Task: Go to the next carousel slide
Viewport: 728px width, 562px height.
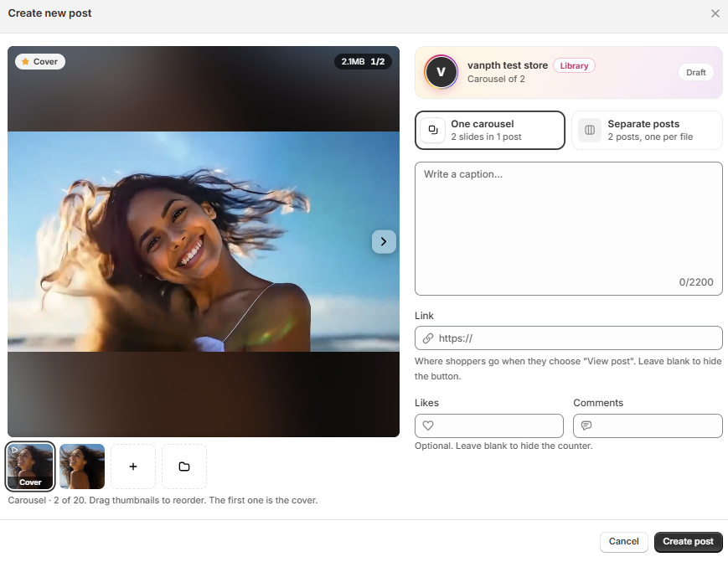Action: click(384, 241)
